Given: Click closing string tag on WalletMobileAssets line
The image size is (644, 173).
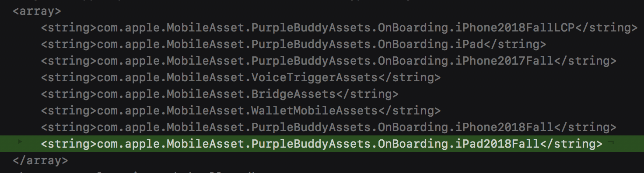Looking at the screenshot, I should (x=409, y=111).
